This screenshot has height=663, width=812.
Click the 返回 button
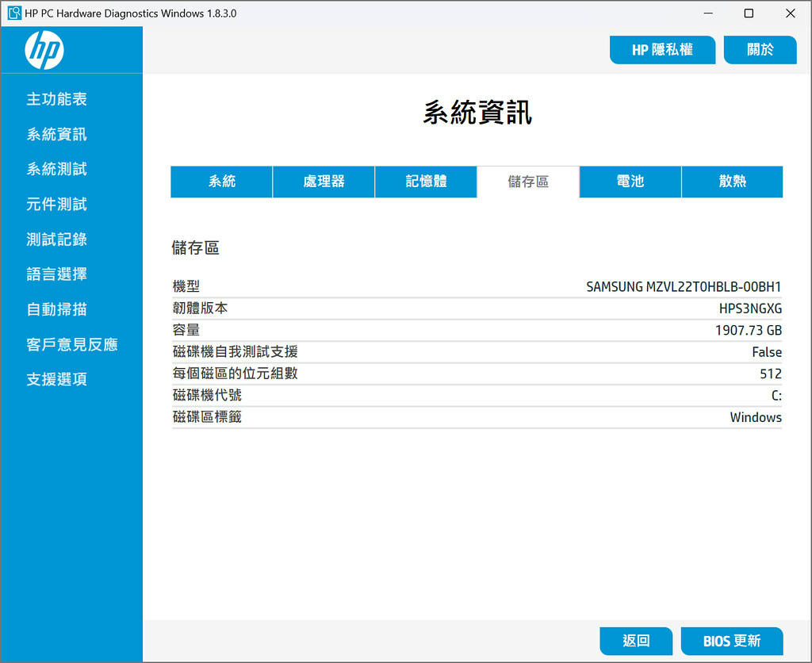click(636, 641)
